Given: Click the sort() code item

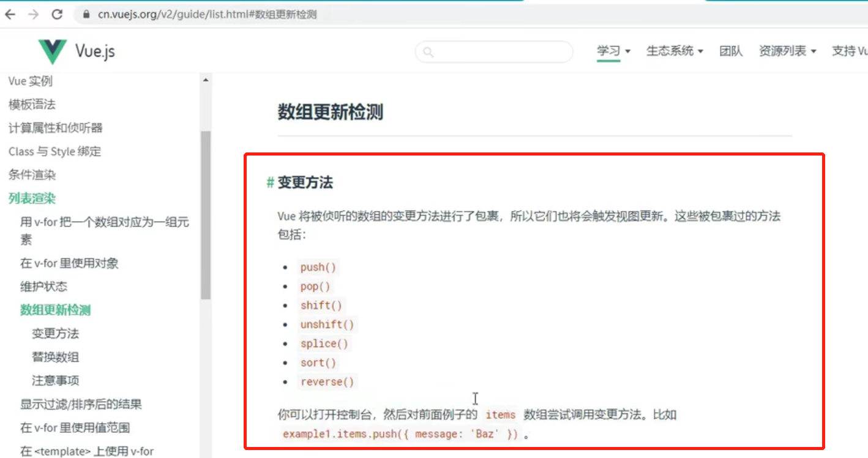Looking at the screenshot, I should tap(318, 362).
